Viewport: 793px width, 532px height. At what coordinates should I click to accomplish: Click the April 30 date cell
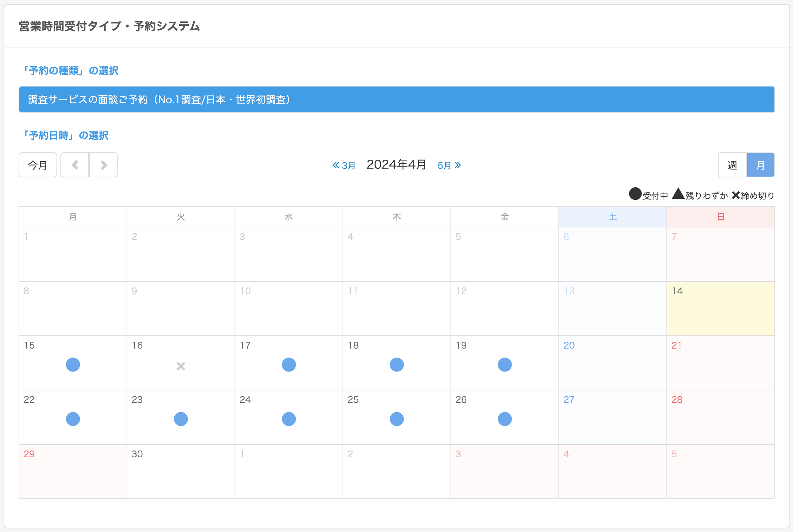point(181,472)
